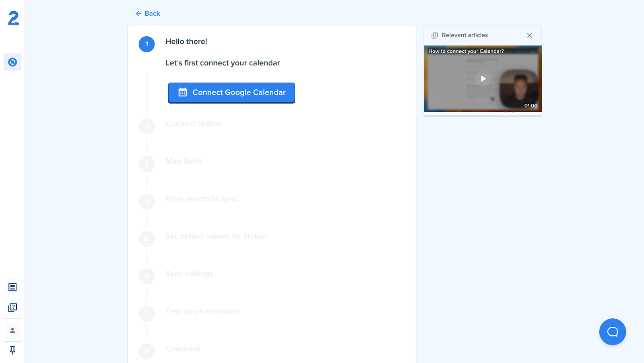Open the live chat bubble
The width and height of the screenshot is (644, 363).
tap(612, 332)
